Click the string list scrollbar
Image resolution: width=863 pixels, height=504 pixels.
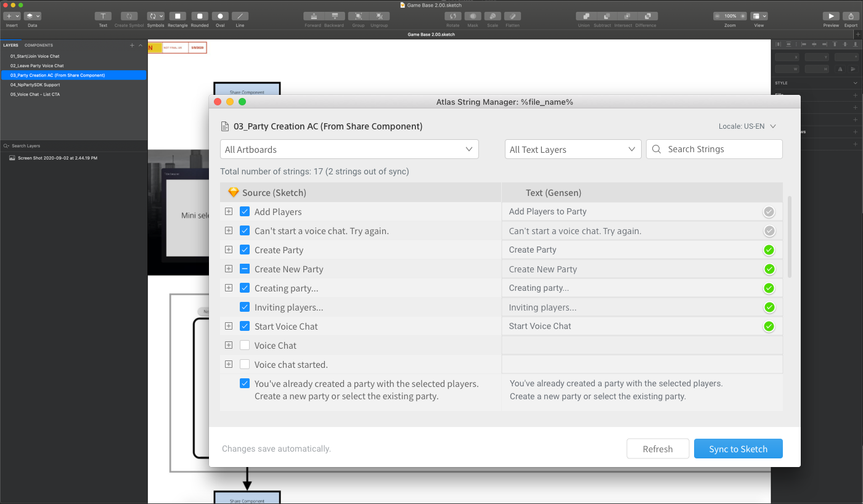[791, 238]
